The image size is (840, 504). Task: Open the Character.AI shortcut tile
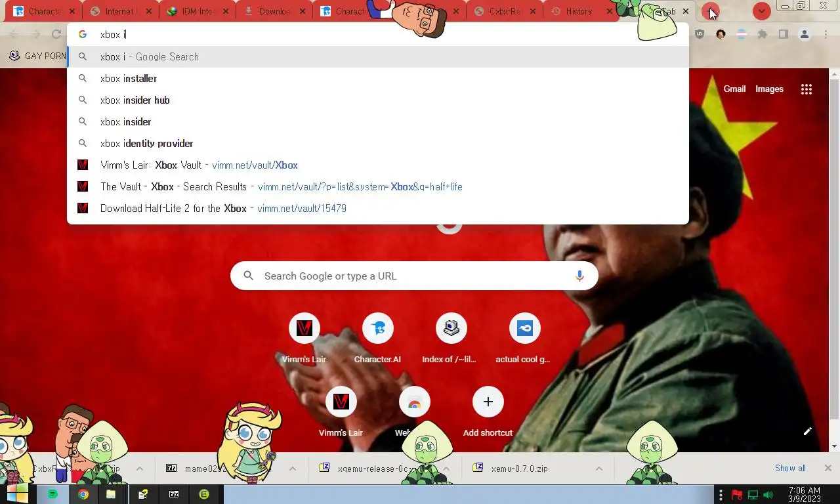(377, 338)
